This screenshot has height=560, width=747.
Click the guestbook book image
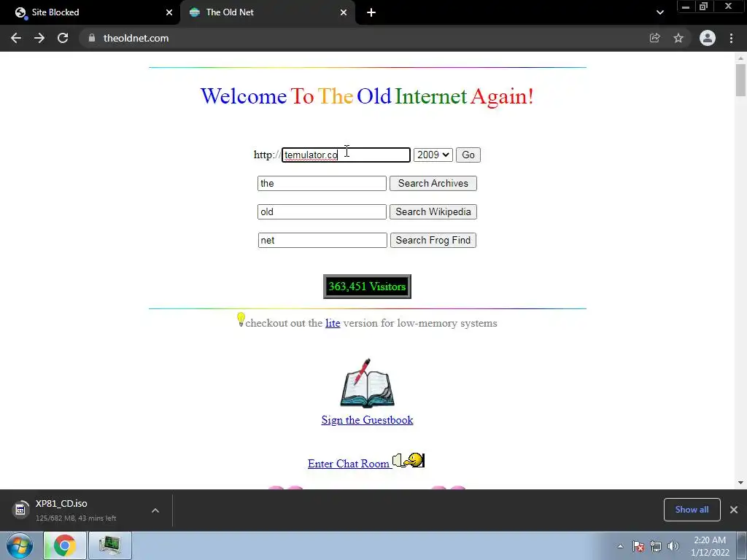367,384
